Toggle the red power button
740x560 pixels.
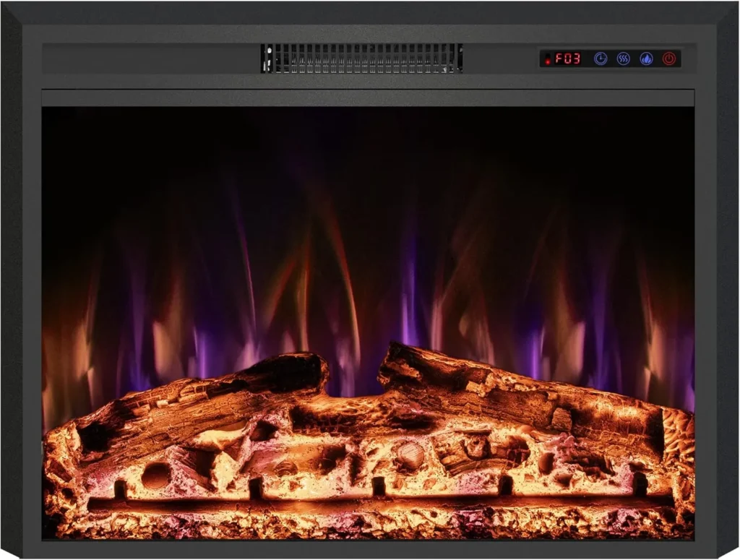pyautogui.click(x=669, y=59)
